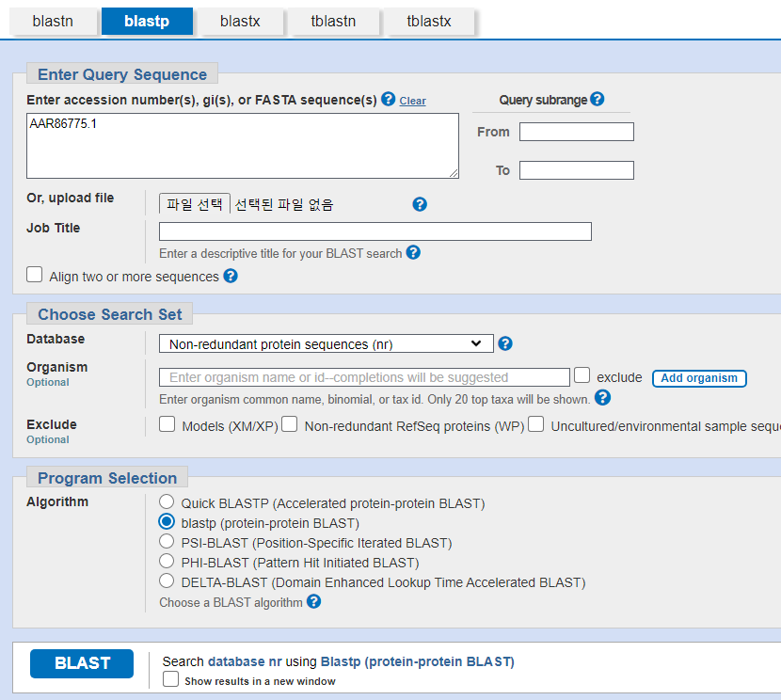This screenshot has height=700, width=781.
Task: Tick the organism exclude checkbox
Action: [x=582, y=374]
